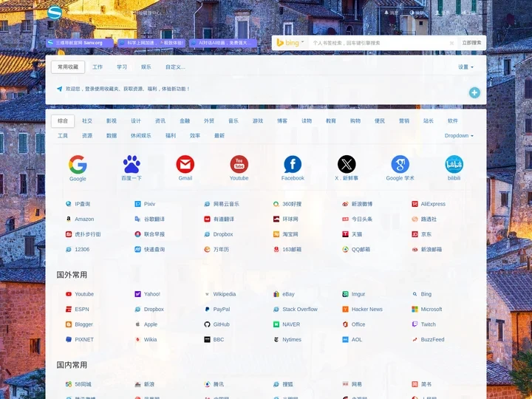Viewport: 532px width, 399px height.
Task: Open the Facebook circle icon
Action: tap(293, 164)
